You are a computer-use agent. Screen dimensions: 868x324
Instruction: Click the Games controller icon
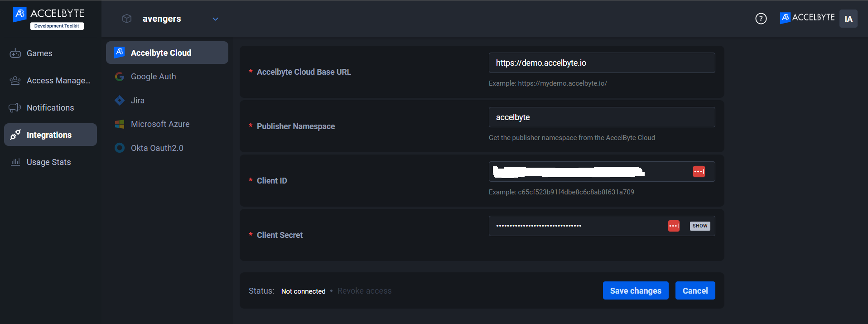coord(15,53)
